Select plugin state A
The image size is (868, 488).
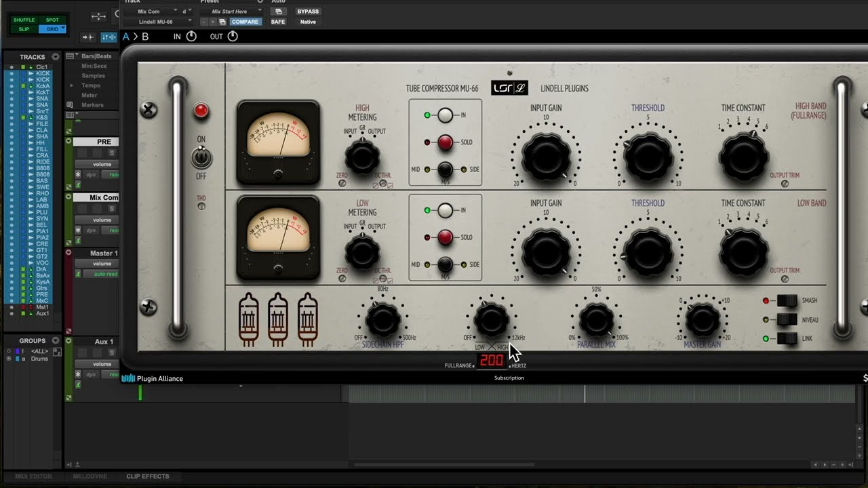(126, 37)
